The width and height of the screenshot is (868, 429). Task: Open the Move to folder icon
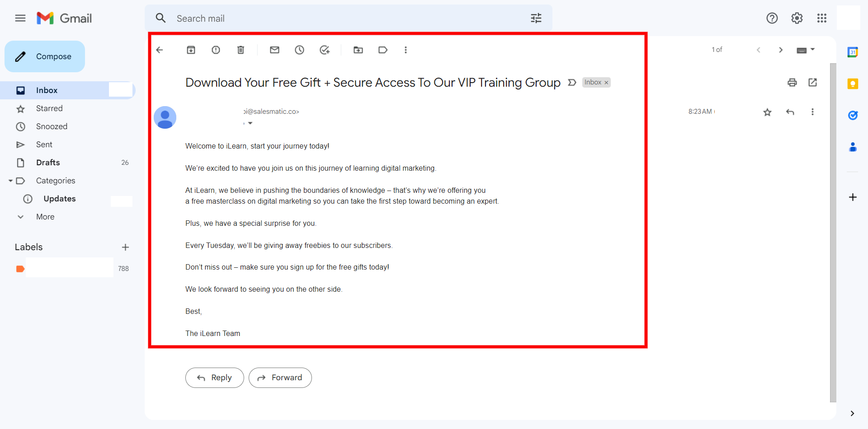(358, 50)
